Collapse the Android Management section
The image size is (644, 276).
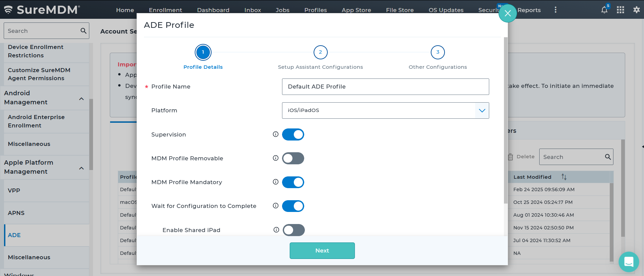tap(81, 99)
